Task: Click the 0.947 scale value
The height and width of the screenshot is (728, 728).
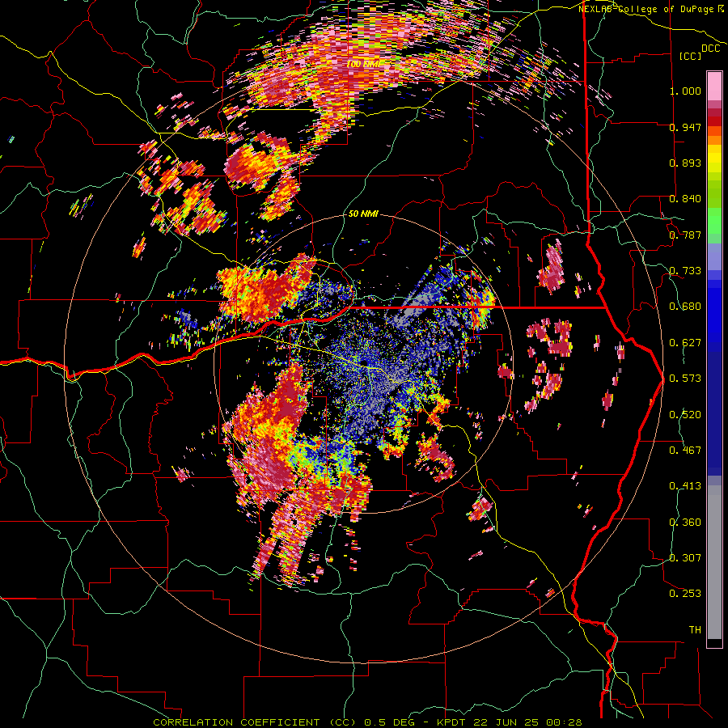Action: 685,127
